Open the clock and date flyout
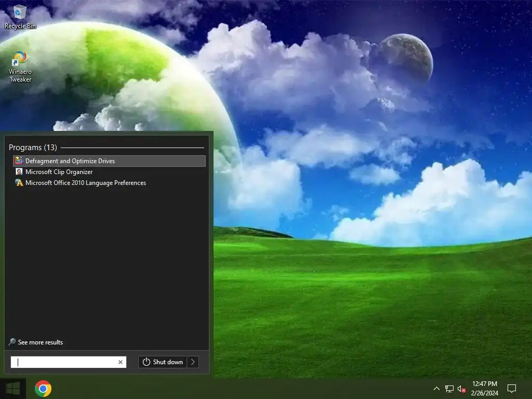The image size is (532, 399). (485, 389)
